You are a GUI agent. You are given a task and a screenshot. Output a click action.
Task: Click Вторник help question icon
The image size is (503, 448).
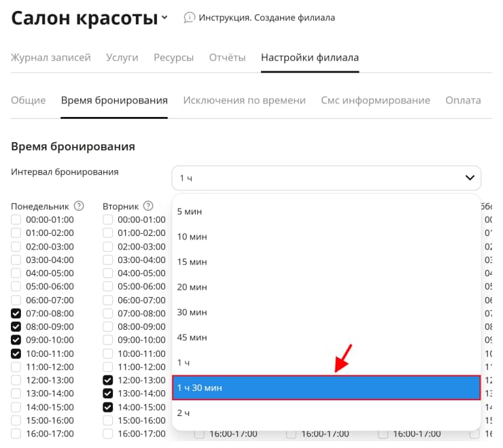148,206
